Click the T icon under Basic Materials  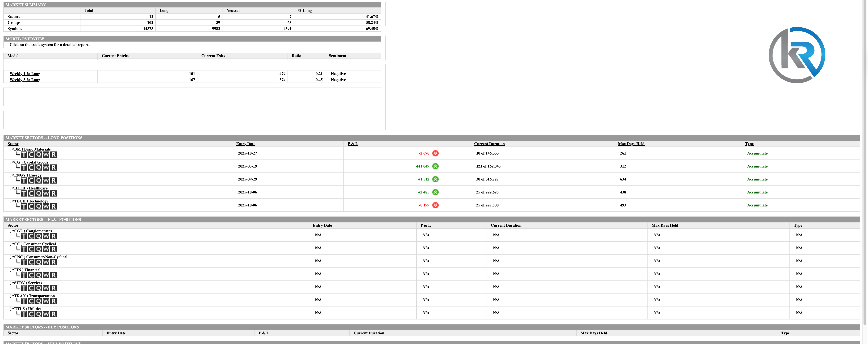[x=24, y=155]
